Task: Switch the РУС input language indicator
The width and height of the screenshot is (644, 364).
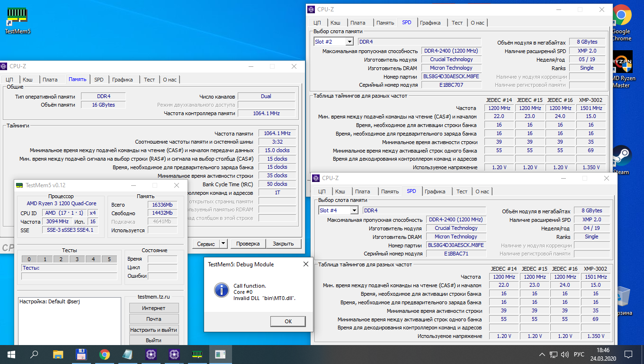Action: (579, 355)
